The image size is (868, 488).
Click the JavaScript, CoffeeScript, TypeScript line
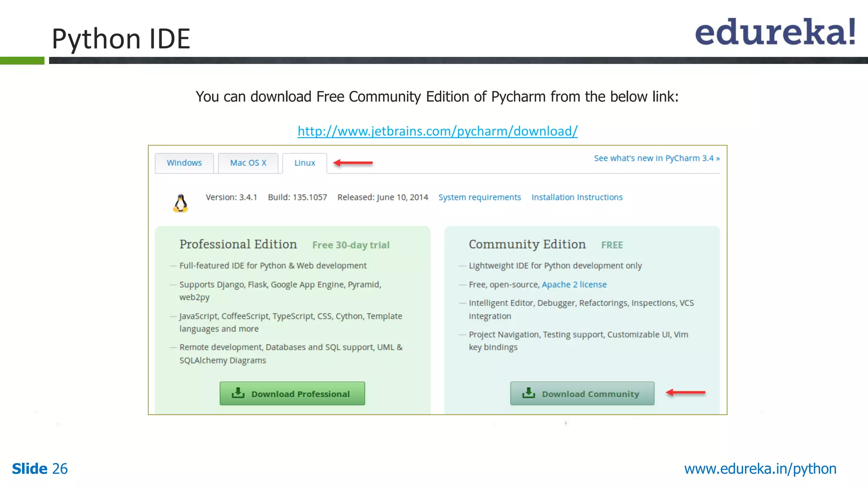point(291,322)
